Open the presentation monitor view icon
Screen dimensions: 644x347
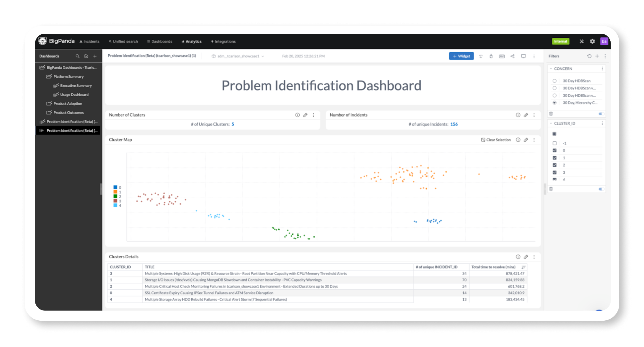click(x=523, y=56)
